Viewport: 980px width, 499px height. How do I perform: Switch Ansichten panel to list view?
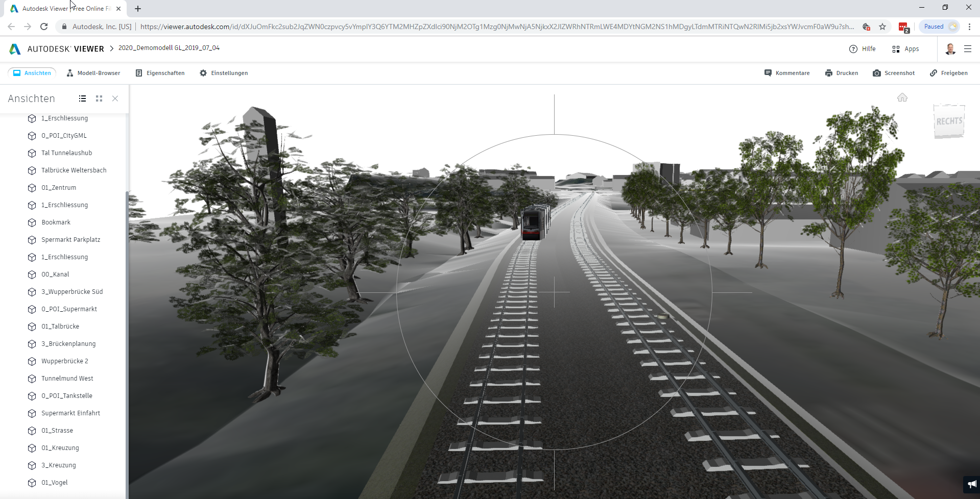(x=82, y=98)
